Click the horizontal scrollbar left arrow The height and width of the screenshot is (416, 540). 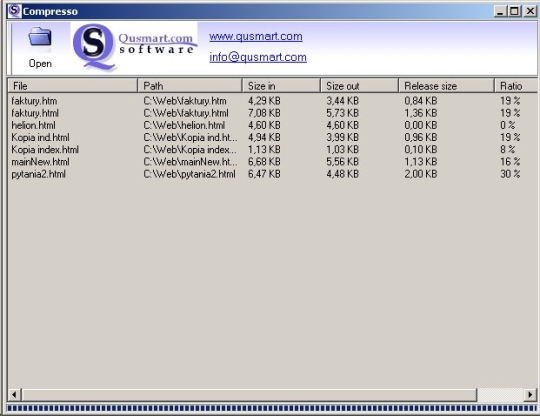click(14, 395)
